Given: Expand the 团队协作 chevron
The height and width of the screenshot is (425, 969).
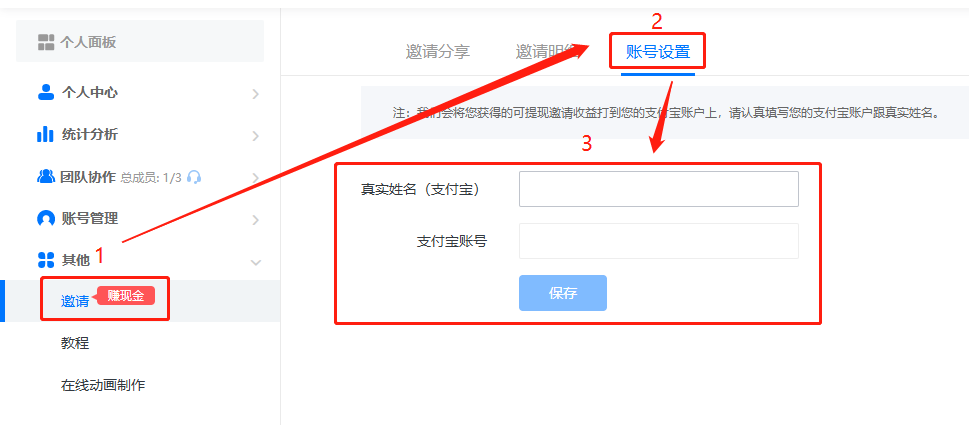Looking at the screenshot, I should tap(256, 178).
